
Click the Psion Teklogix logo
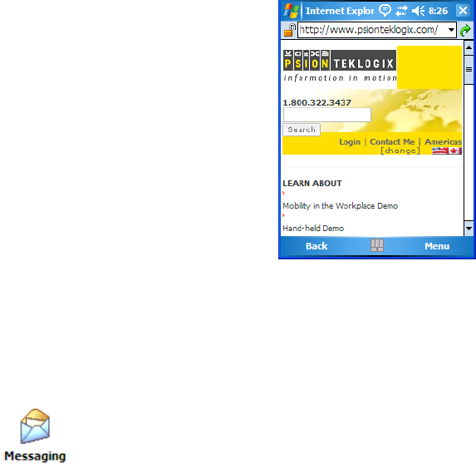(x=340, y=66)
